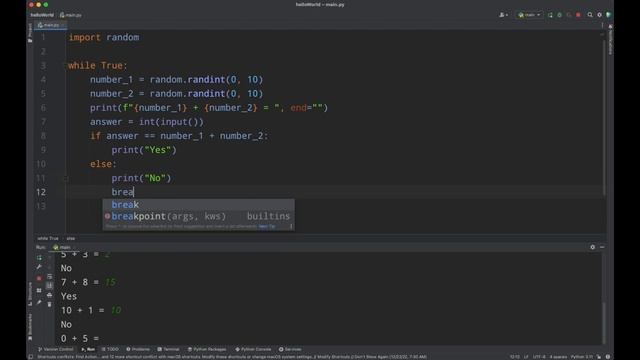Expand the main run configuration dropdown
640x360 pixels.
529,15
